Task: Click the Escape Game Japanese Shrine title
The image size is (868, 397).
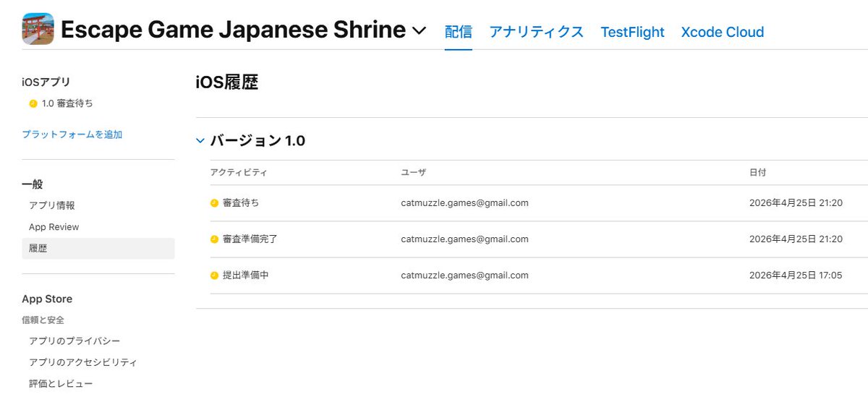Action: pyautogui.click(x=233, y=30)
